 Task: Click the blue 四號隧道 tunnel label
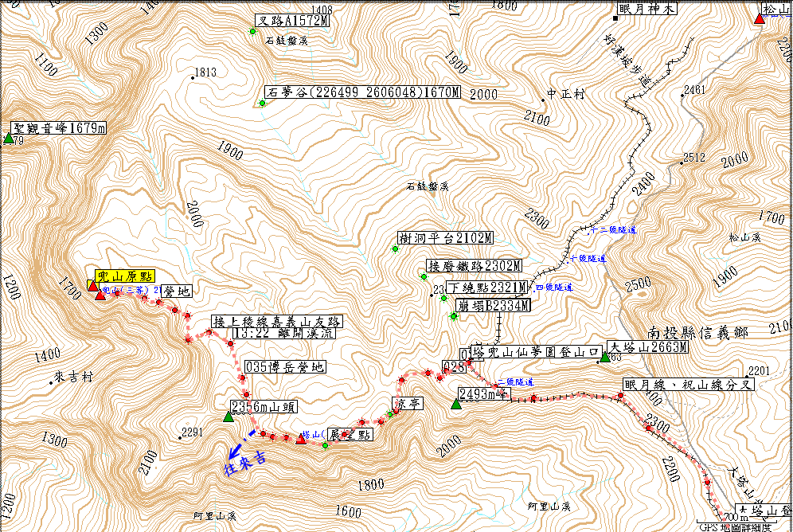[554, 288]
